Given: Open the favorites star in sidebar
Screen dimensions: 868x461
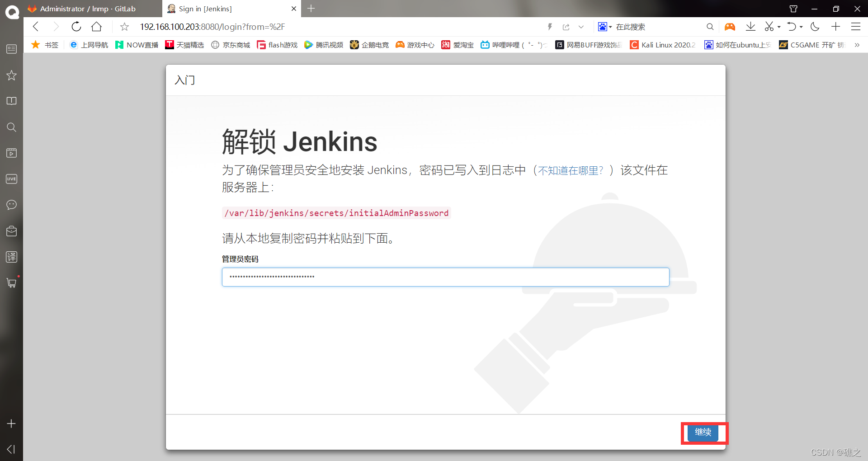Looking at the screenshot, I should 12,75.
